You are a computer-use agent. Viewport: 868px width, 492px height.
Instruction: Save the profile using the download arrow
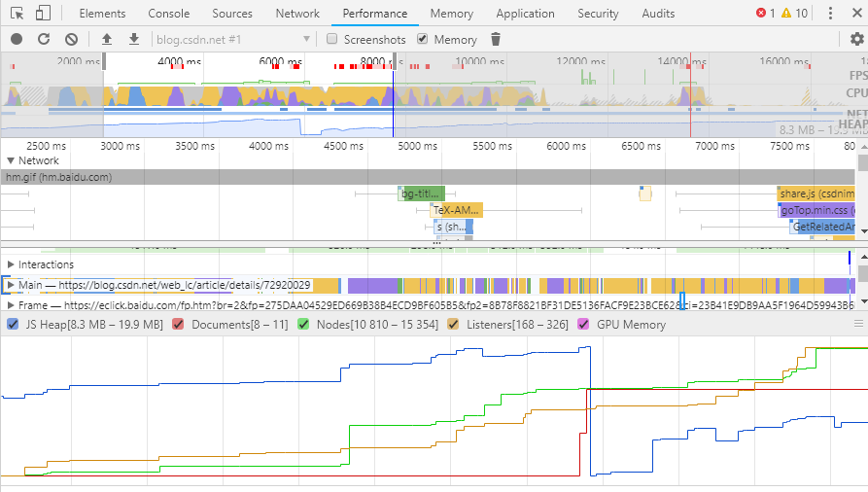134,39
